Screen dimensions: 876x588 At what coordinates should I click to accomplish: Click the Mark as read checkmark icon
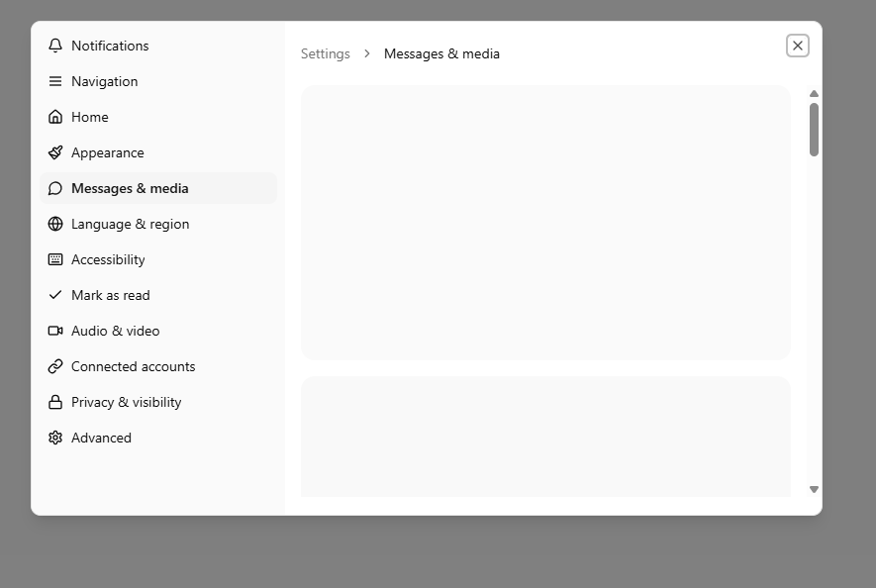click(55, 295)
